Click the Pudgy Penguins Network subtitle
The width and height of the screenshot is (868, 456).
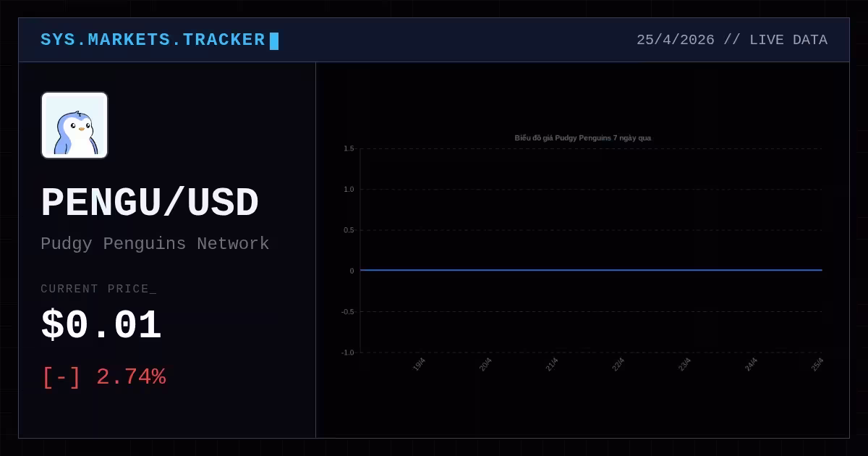(x=155, y=244)
